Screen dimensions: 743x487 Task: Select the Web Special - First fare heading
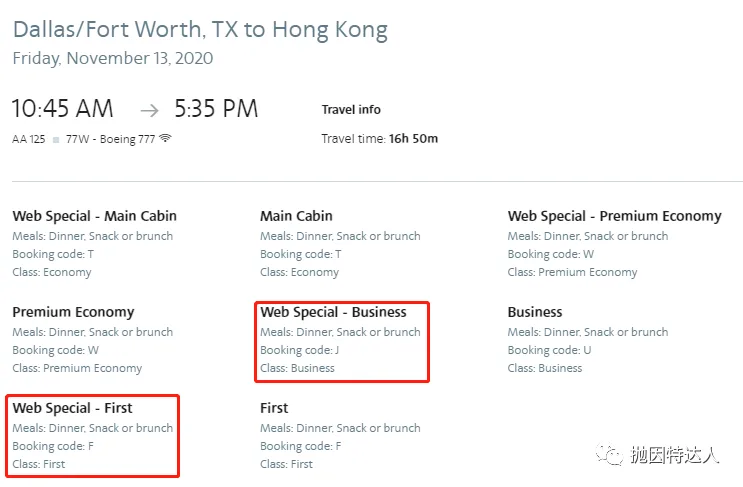[x=72, y=408]
